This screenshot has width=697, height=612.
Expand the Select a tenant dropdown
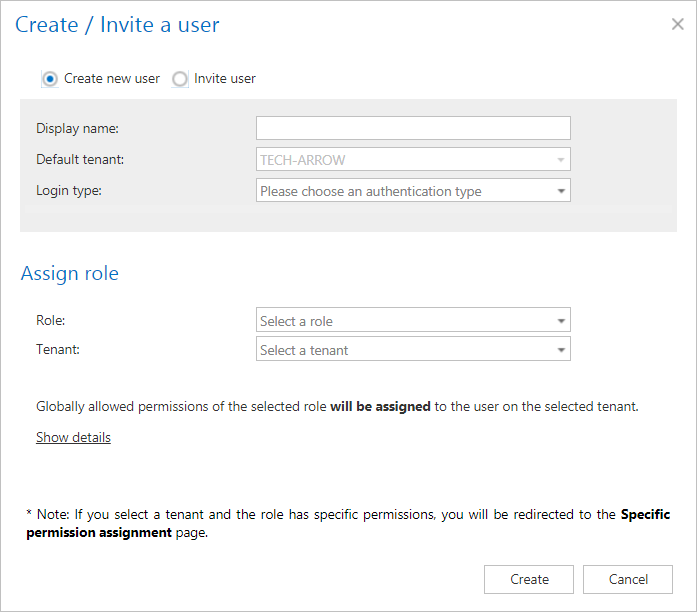[x=413, y=350]
